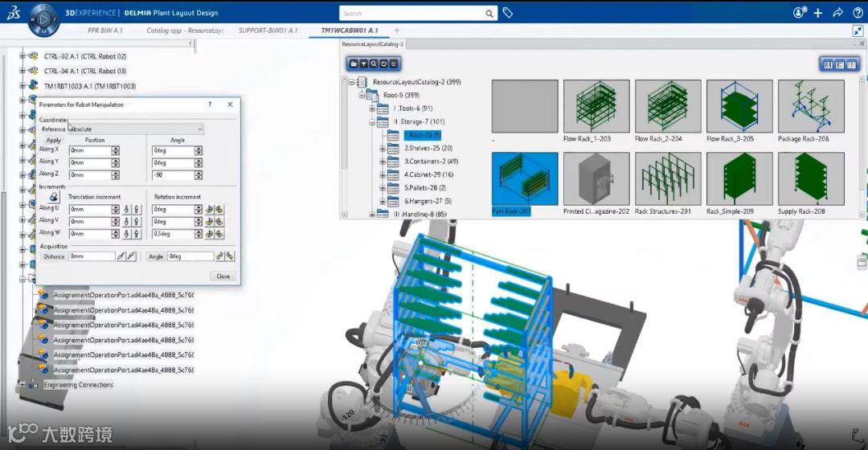Click the Distance acquisition button
This screenshot has width=868, height=450.
[54, 256]
